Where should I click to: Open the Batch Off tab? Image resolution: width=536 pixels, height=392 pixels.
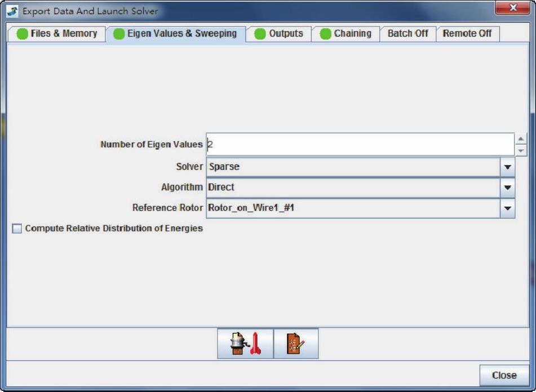point(407,34)
